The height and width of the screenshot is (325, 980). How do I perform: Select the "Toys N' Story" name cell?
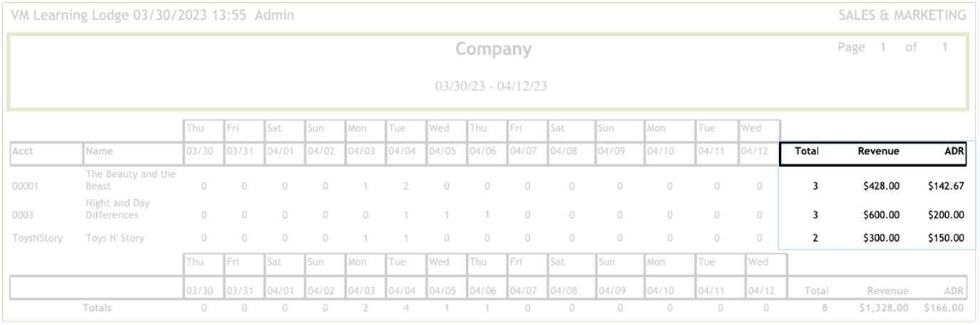[115, 238]
